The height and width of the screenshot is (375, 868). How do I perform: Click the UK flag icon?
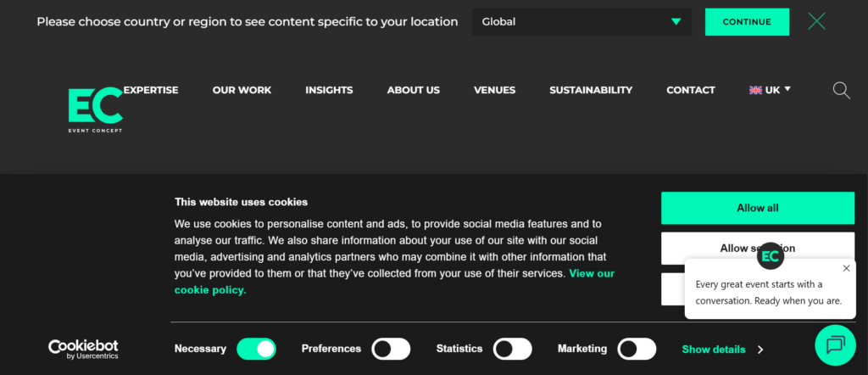coord(755,90)
